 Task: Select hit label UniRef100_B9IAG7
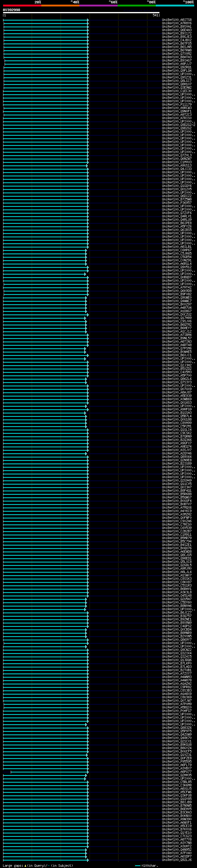tap(177, 61)
